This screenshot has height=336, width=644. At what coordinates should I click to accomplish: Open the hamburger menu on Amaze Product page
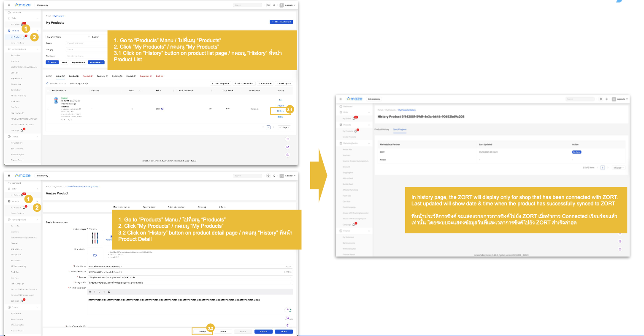tap(9, 175)
